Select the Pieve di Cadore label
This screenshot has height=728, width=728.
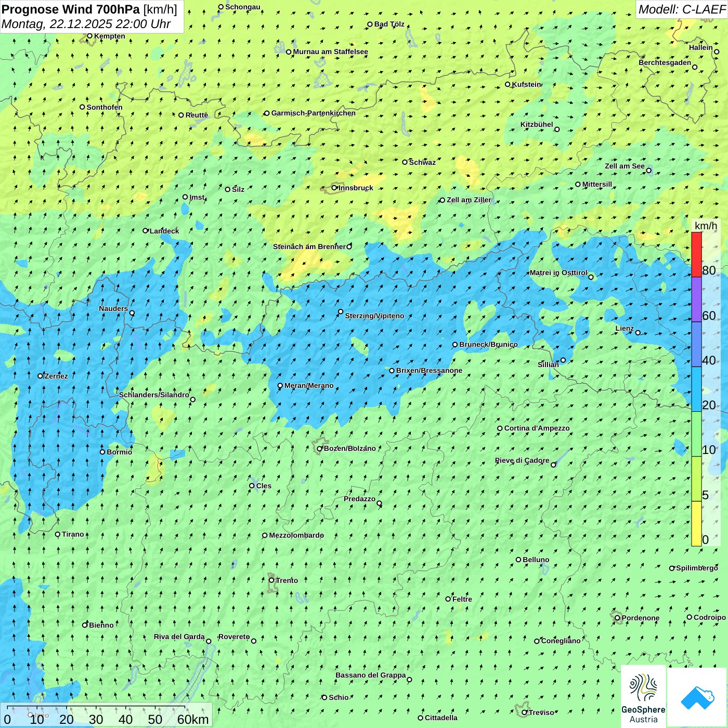[x=522, y=460]
